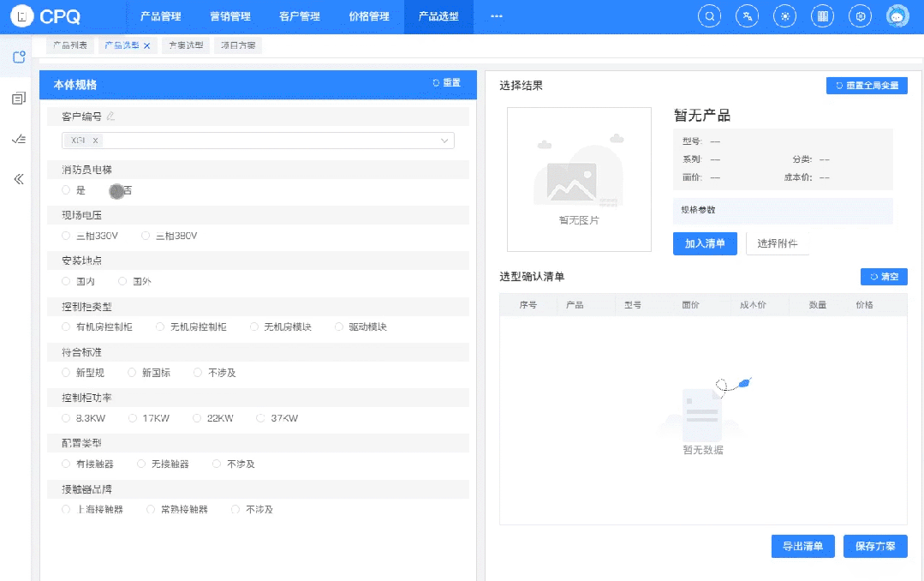Click 选择附件 button
Viewport: 924px width, 581px height.
click(x=778, y=243)
